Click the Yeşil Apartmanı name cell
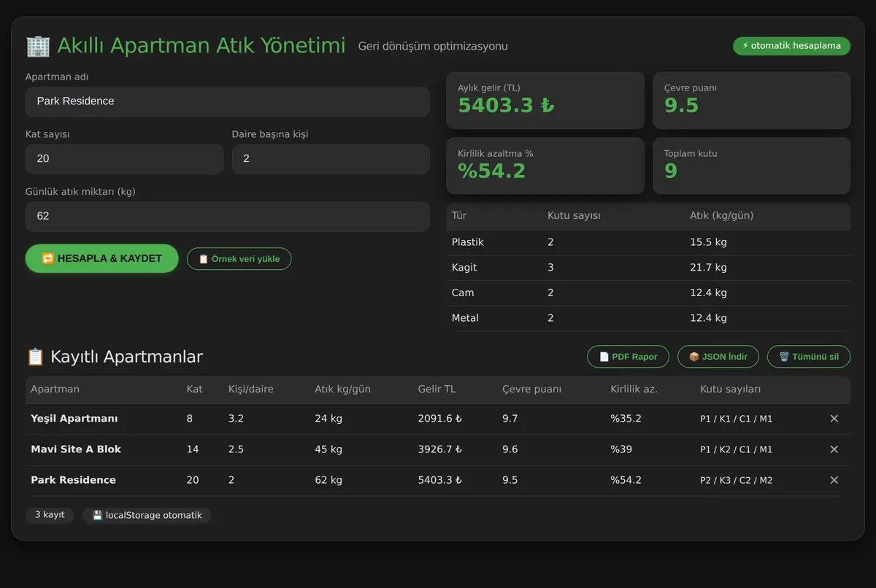Image resolution: width=876 pixels, height=588 pixels. pyautogui.click(x=74, y=419)
